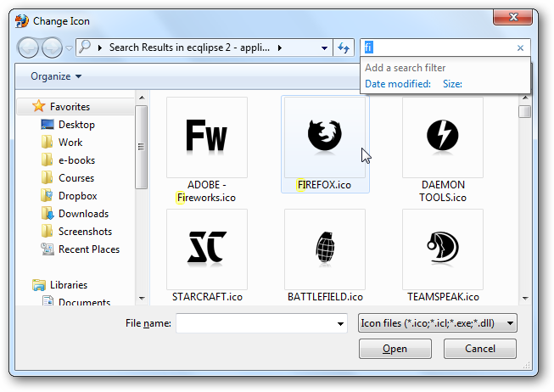Click the Forward navigation arrow
The image size is (554, 392).
(52, 48)
